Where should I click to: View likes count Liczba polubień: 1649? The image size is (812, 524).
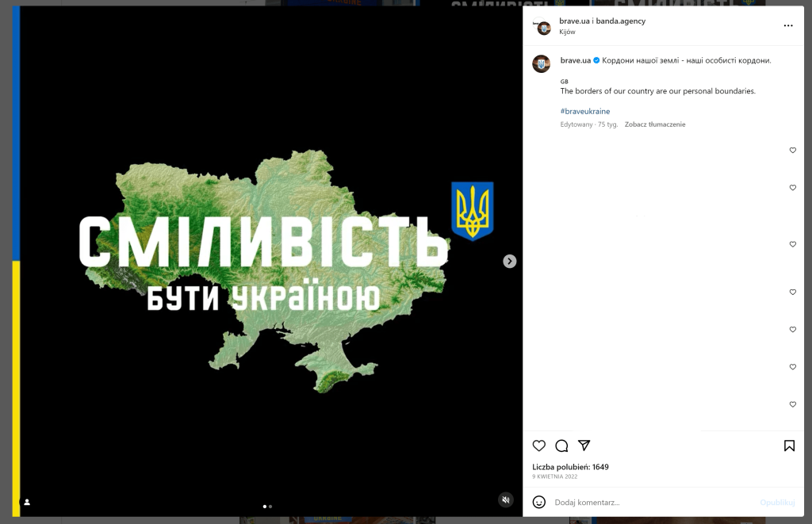pyautogui.click(x=570, y=466)
